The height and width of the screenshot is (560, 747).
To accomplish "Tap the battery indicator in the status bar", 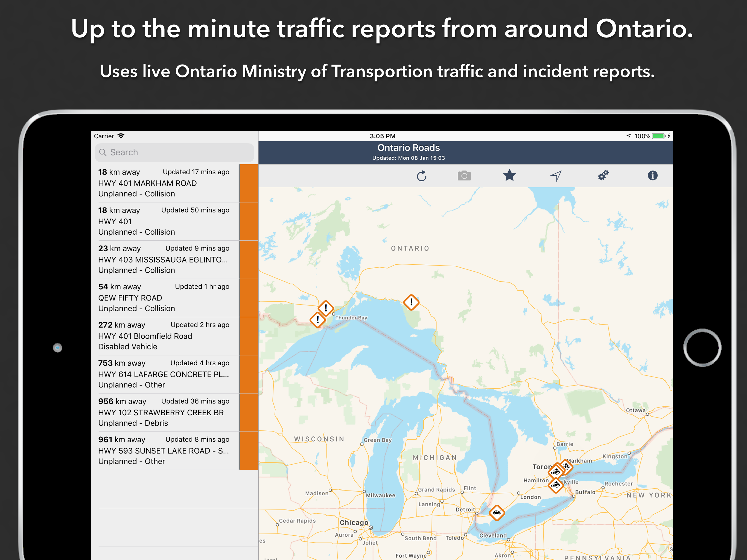I will click(658, 136).
